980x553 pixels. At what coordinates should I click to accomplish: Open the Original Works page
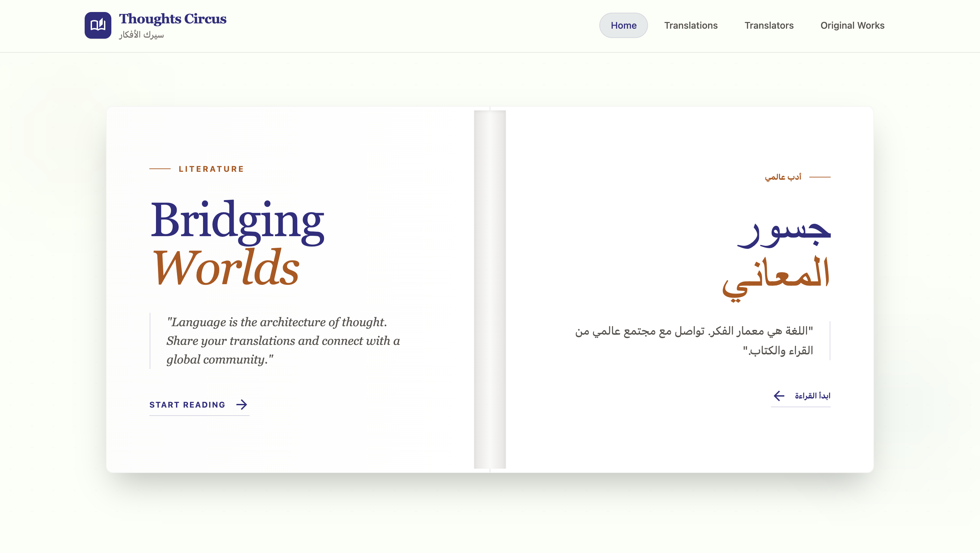(852, 25)
